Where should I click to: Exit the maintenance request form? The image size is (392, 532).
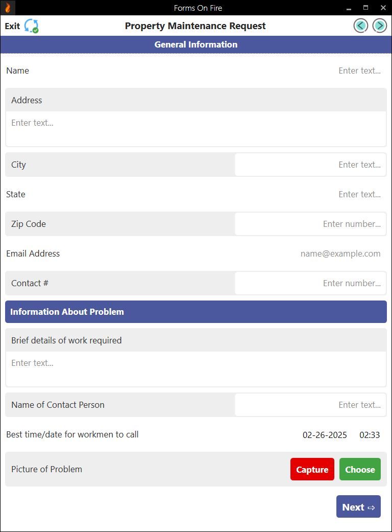(x=11, y=26)
